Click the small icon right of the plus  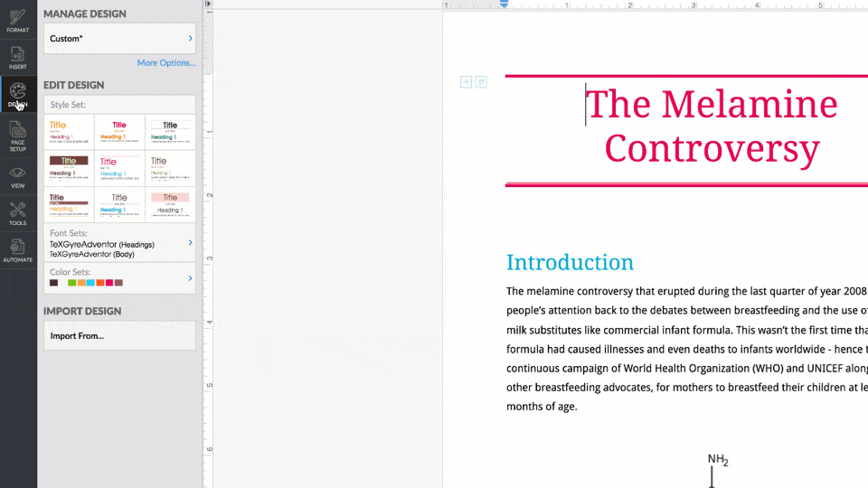point(481,82)
